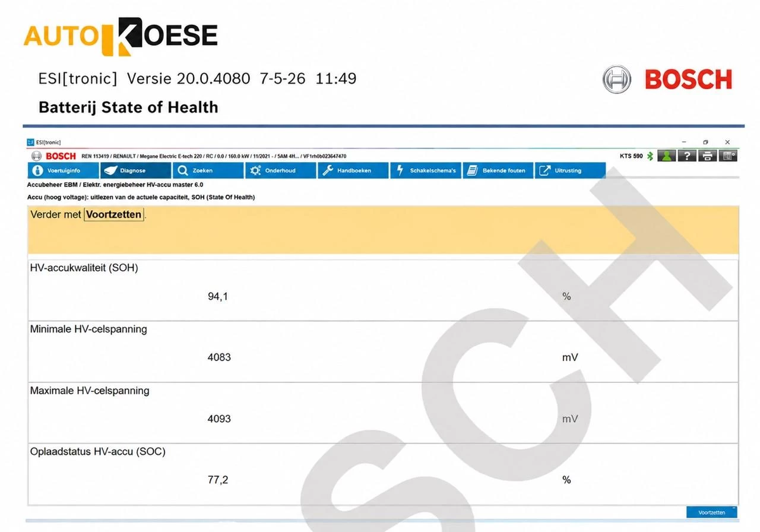Screen dimensions: 760x532
Task: Click the large Bosch logo at top right
Action: tap(667, 80)
